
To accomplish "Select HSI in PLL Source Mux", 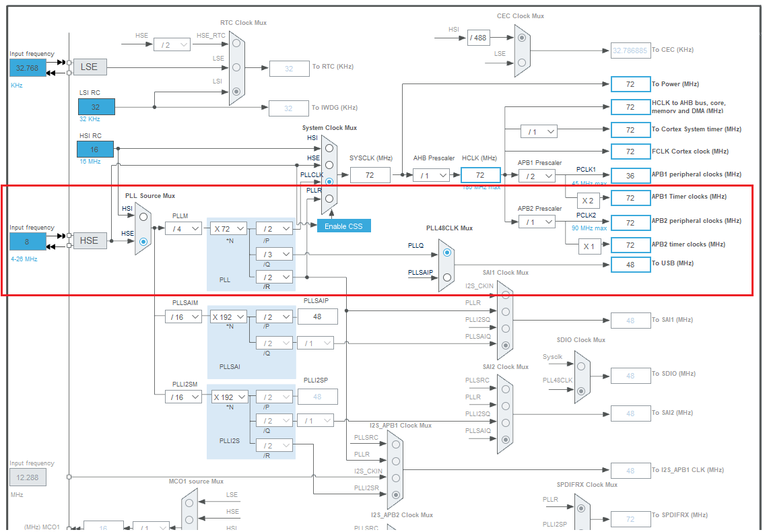I will pyautogui.click(x=143, y=217).
